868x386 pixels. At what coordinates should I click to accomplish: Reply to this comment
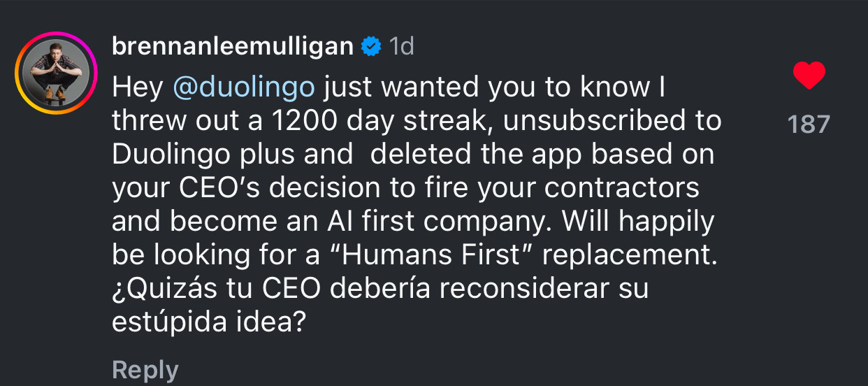point(145,370)
